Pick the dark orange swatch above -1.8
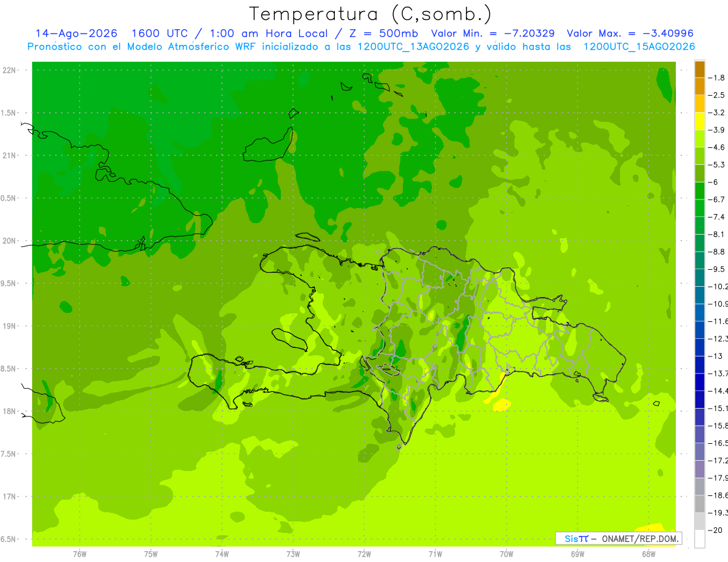Screen dimensions: 728x562 click(x=699, y=69)
